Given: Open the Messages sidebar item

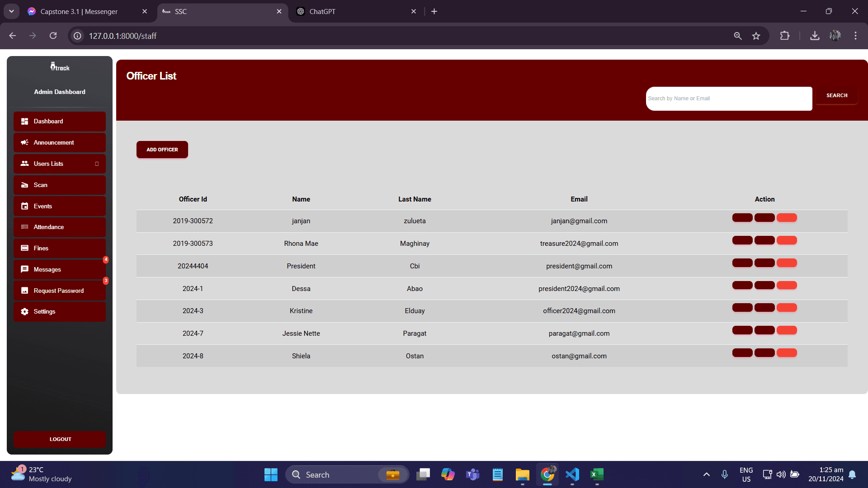Looking at the screenshot, I should click(x=59, y=269).
